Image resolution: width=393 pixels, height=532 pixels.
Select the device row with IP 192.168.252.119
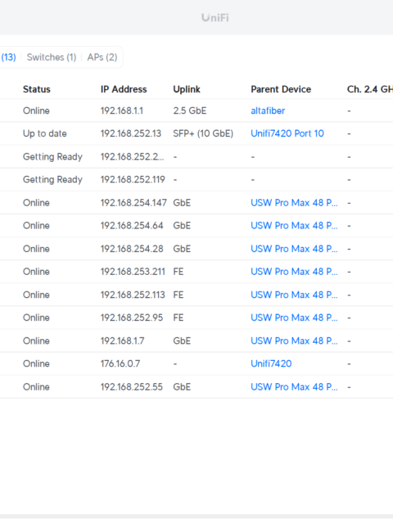[196, 179]
